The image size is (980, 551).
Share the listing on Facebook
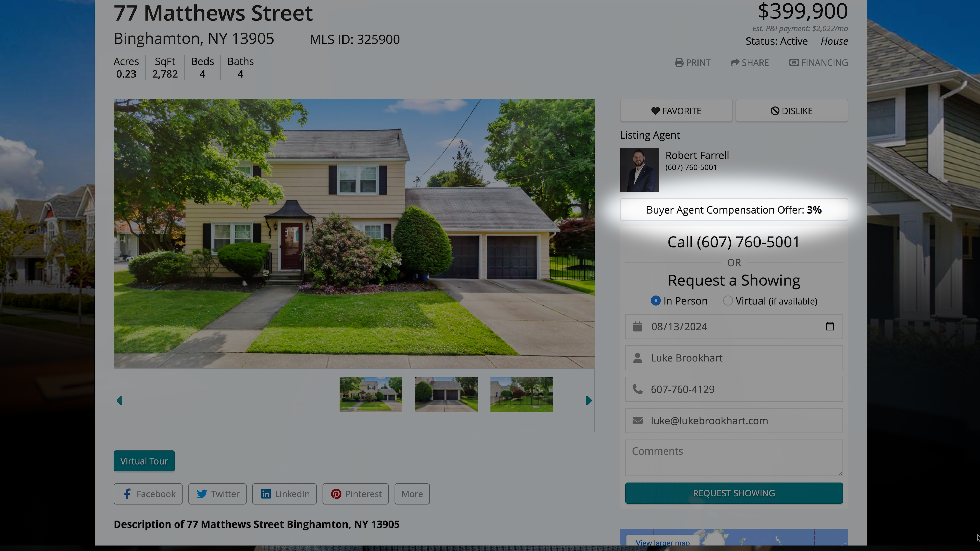pos(148,494)
